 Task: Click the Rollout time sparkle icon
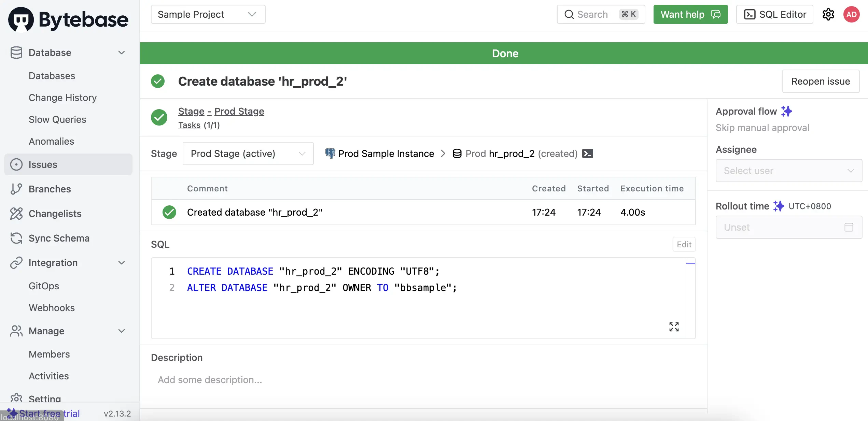tap(779, 206)
